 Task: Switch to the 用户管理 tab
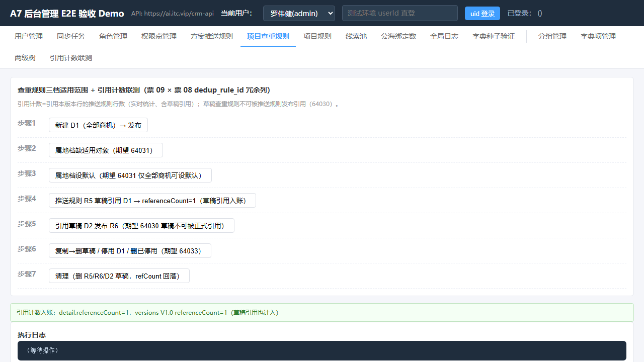pyautogui.click(x=29, y=36)
